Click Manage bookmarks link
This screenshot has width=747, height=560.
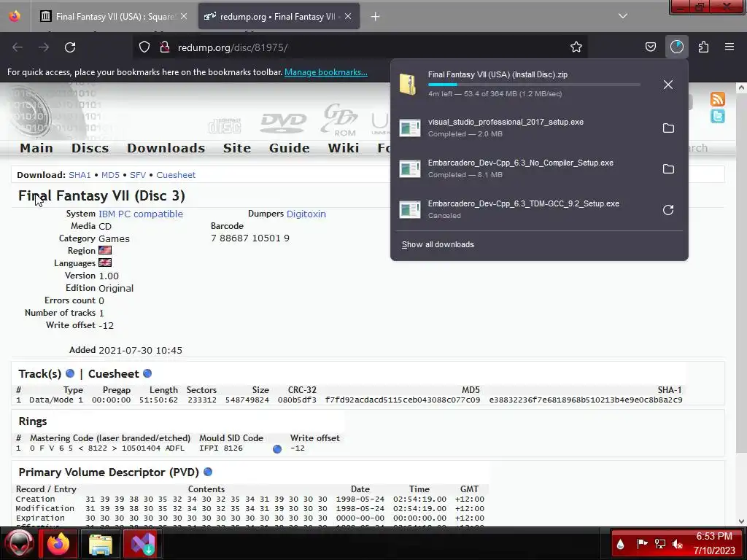326,72
